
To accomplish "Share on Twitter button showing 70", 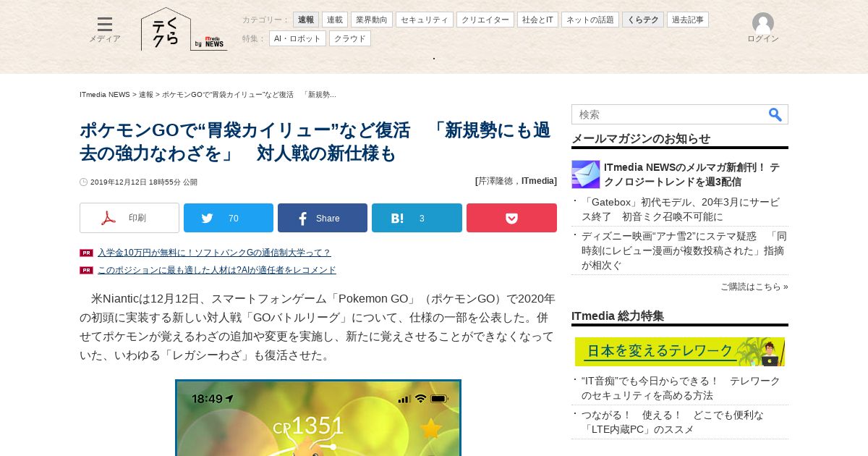I will pos(229,218).
